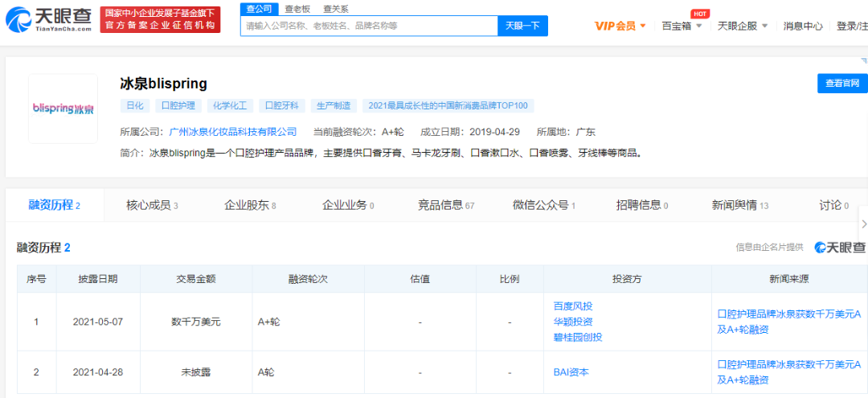Switch to the 招聘信息 tab

pyautogui.click(x=642, y=205)
